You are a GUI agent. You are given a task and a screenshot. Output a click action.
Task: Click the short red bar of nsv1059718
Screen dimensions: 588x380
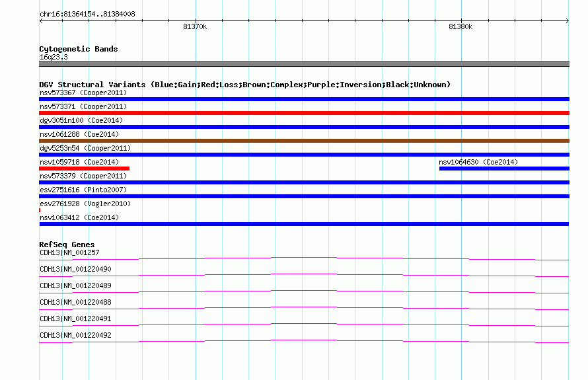click(x=85, y=169)
